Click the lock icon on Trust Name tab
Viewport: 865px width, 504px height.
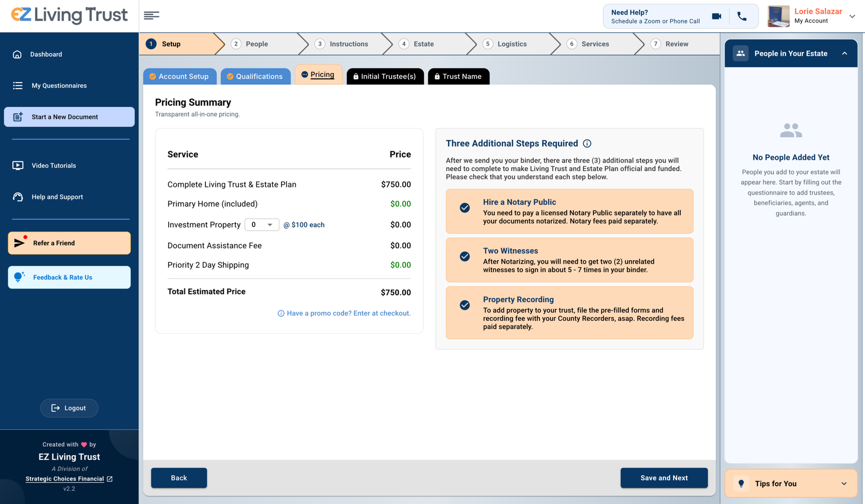click(437, 77)
